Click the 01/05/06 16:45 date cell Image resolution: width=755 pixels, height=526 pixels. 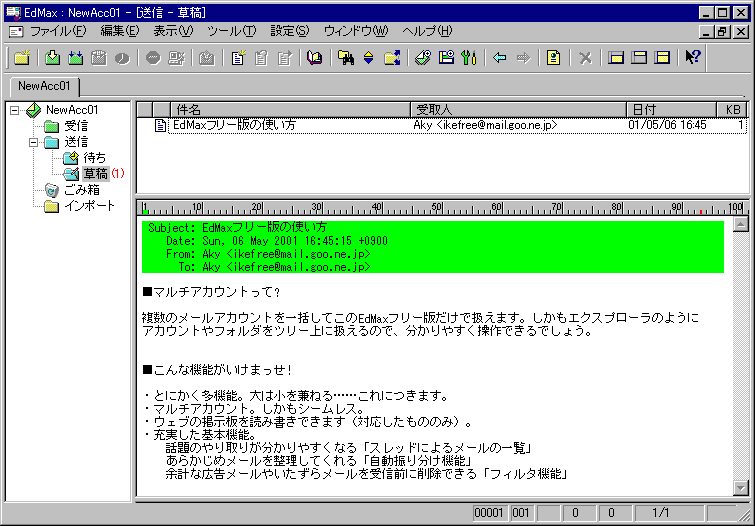pos(667,125)
